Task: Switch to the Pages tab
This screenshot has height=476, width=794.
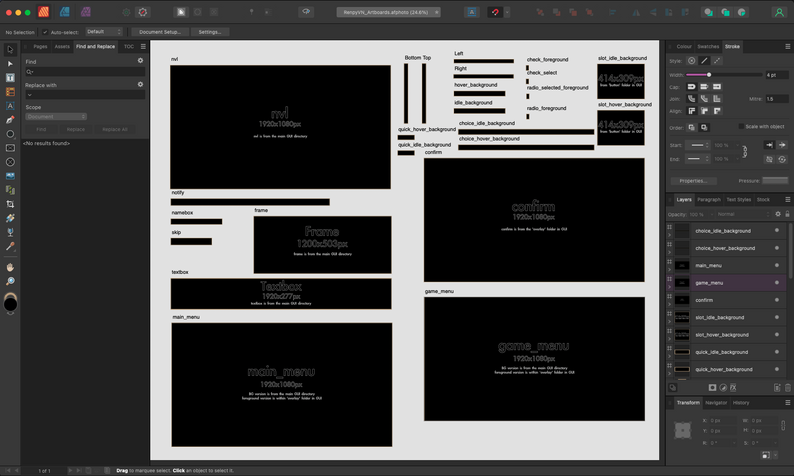Action: pyautogui.click(x=40, y=46)
